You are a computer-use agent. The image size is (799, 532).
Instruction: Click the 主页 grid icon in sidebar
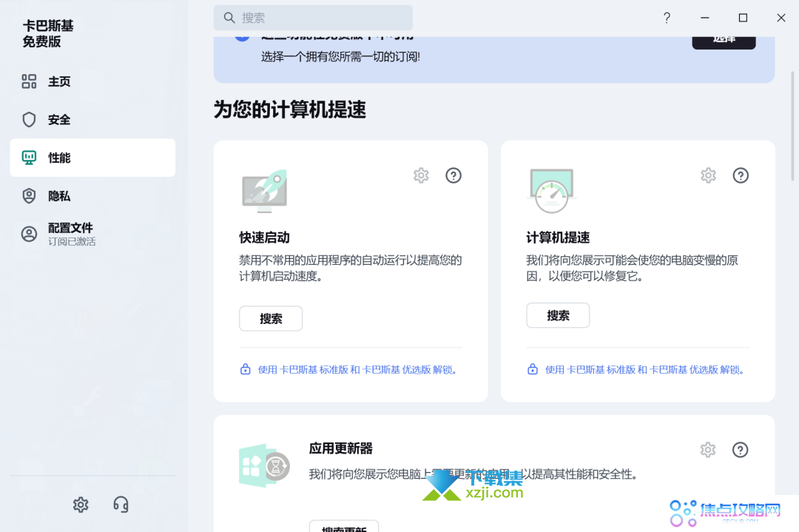(x=29, y=81)
